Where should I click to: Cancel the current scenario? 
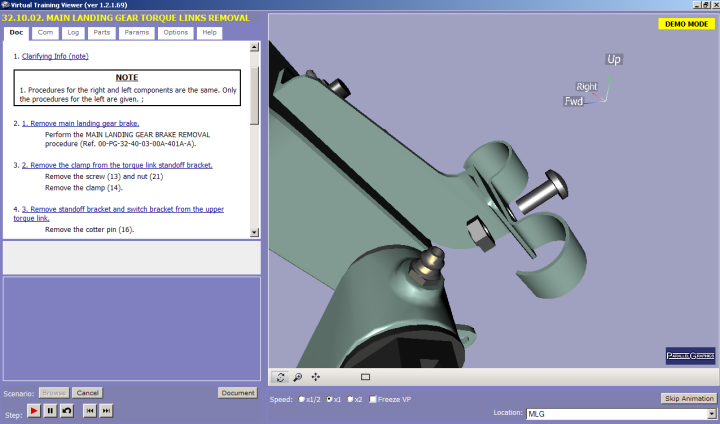point(87,393)
